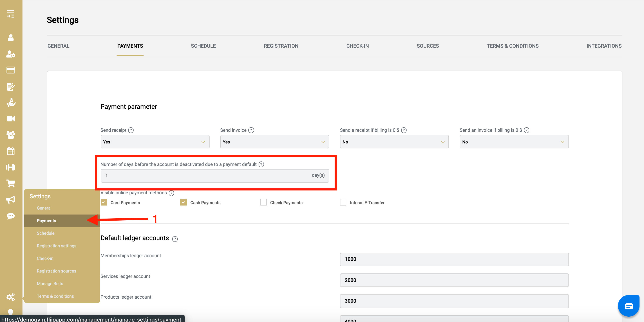Open Registration settings in Settings submenu
The image size is (644, 322).
56,246
